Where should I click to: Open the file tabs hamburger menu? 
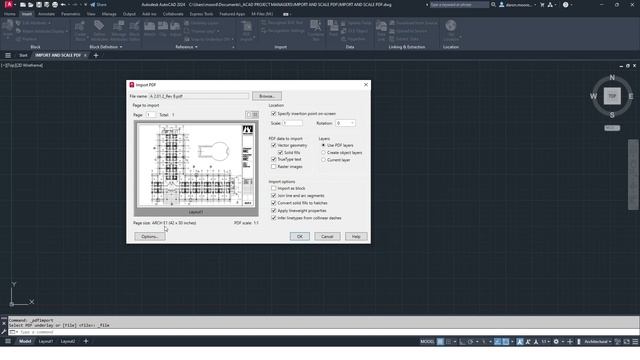point(8,55)
